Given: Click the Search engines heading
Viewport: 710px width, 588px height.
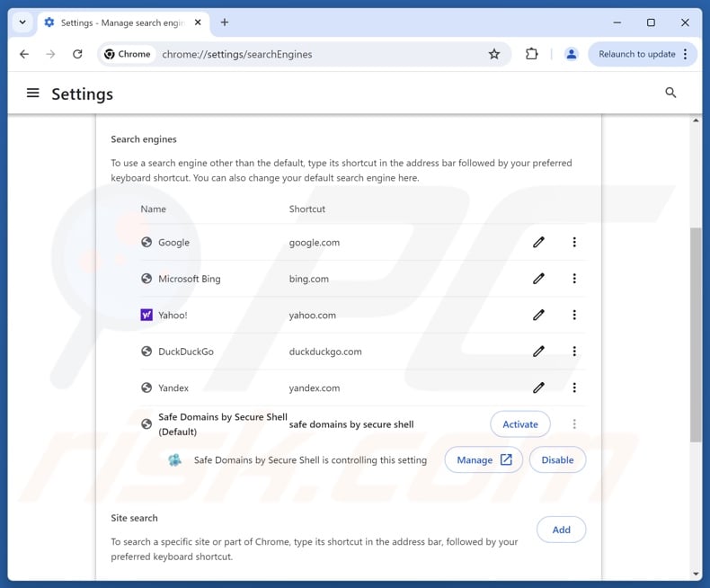Looking at the screenshot, I should 144,139.
